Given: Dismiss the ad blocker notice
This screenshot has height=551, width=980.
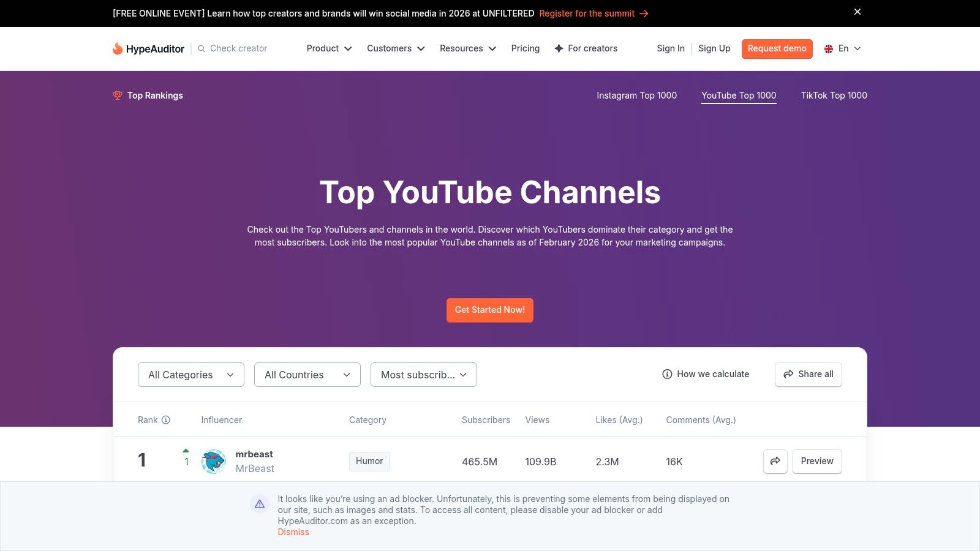Looking at the screenshot, I should coord(293,532).
